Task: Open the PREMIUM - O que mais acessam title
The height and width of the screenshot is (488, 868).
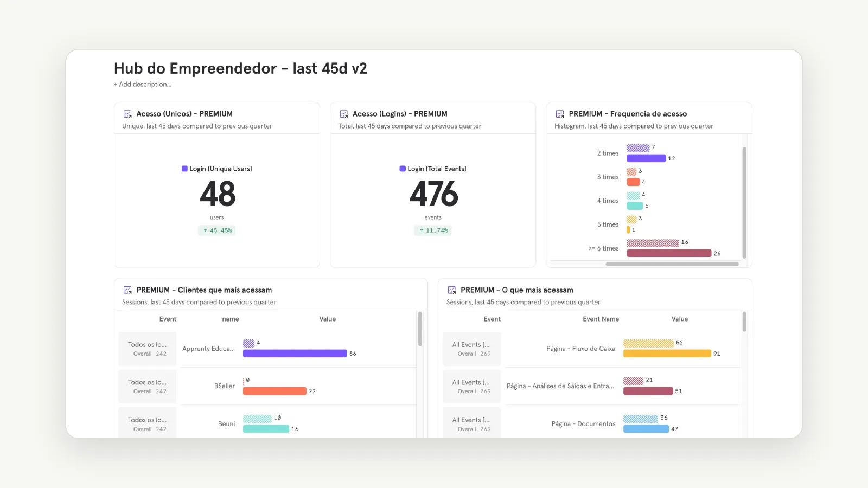Action: coord(516,290)
